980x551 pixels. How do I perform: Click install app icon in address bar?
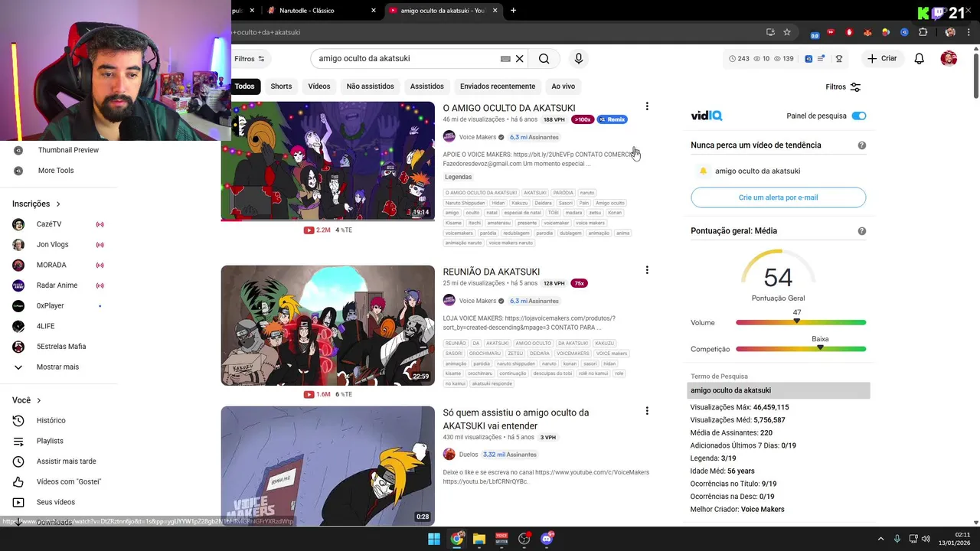tap(770, 32)
